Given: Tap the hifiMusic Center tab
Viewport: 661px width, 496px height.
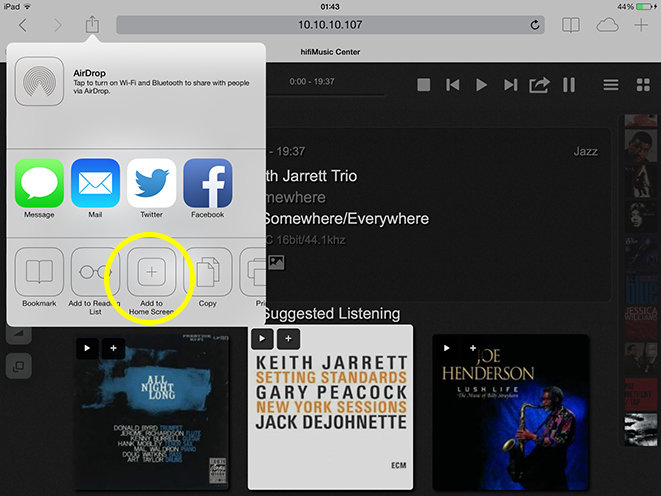Looking at the screenshot, I should pos(330,52).
